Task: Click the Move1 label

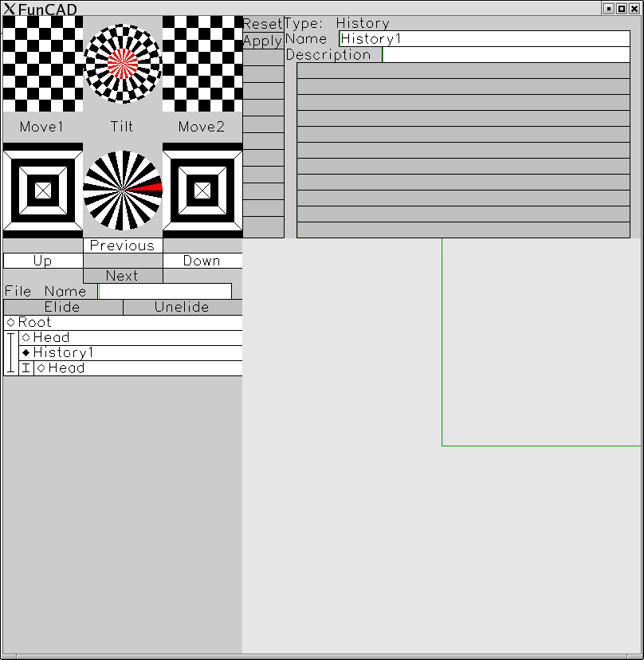Action: 41,127
